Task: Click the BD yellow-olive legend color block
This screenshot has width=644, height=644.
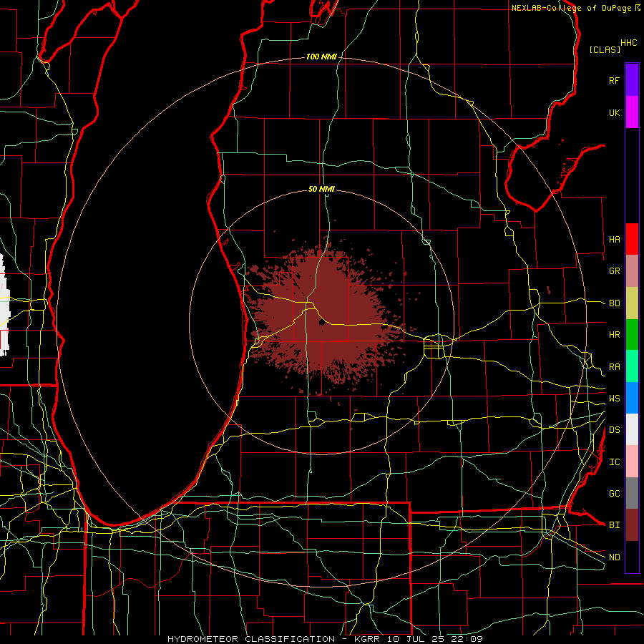Action: (632, 303)
